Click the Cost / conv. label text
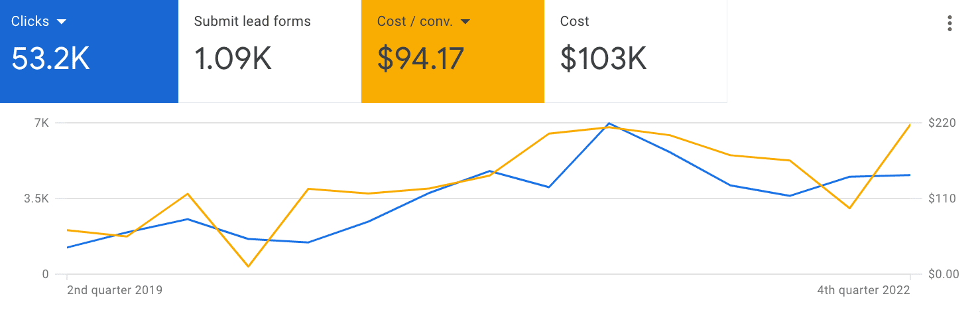 point(415,21)
